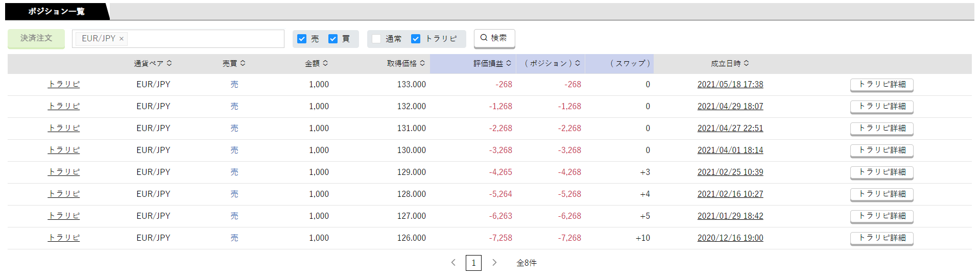Go to next page arrow
Image resolution: width=980 pixels, height=280 pixels.
[494, 263]
